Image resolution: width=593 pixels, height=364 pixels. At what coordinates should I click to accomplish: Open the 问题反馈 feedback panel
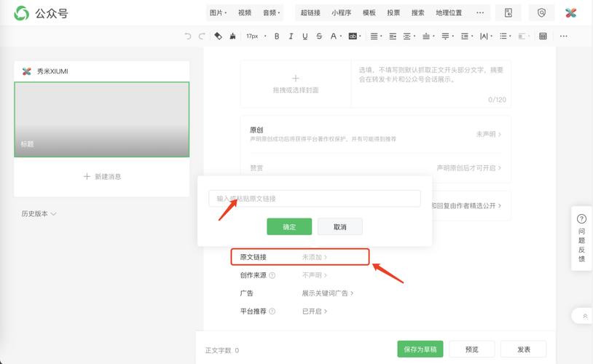coord(581,238)
